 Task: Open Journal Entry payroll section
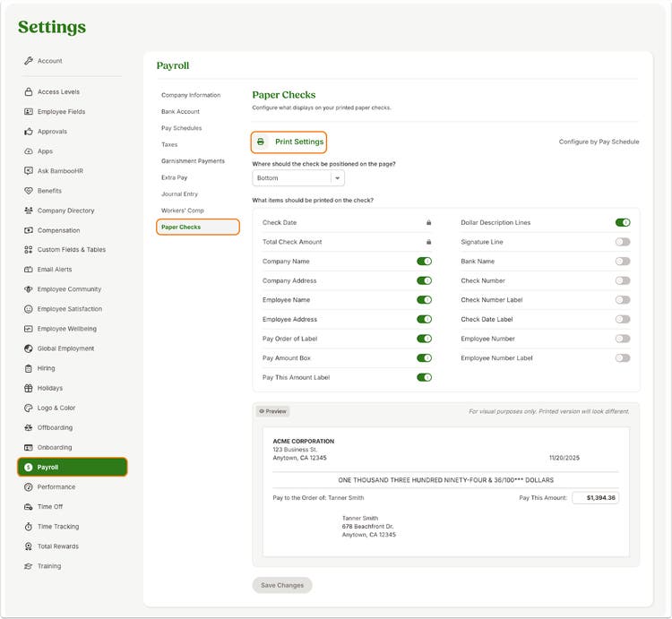(179, 194)
